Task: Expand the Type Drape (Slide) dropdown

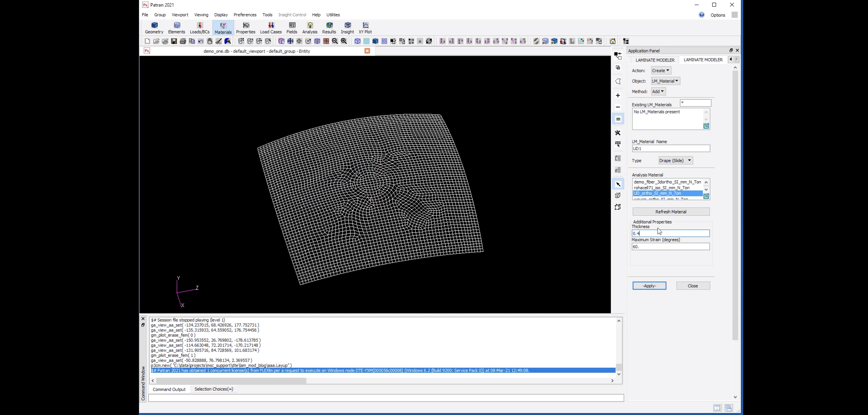Action: (x=675, y=160)
